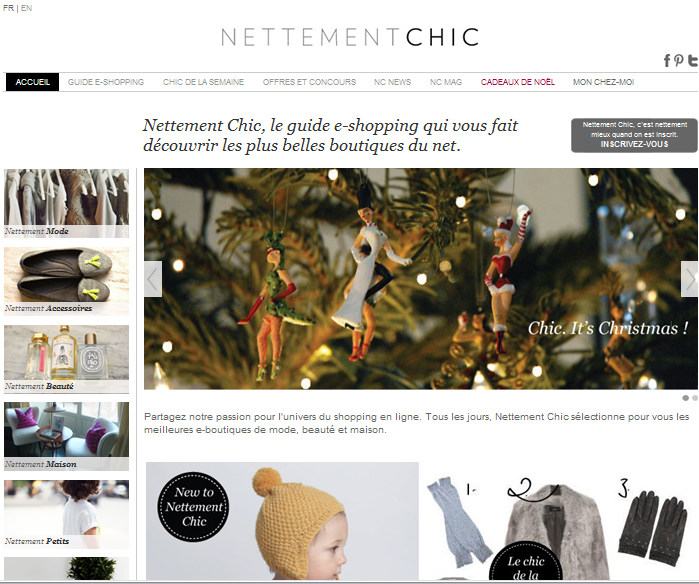Open the Accueil menu tab
Image resolution: width=699 pixels, height=584 pixels.
(33, 82)
